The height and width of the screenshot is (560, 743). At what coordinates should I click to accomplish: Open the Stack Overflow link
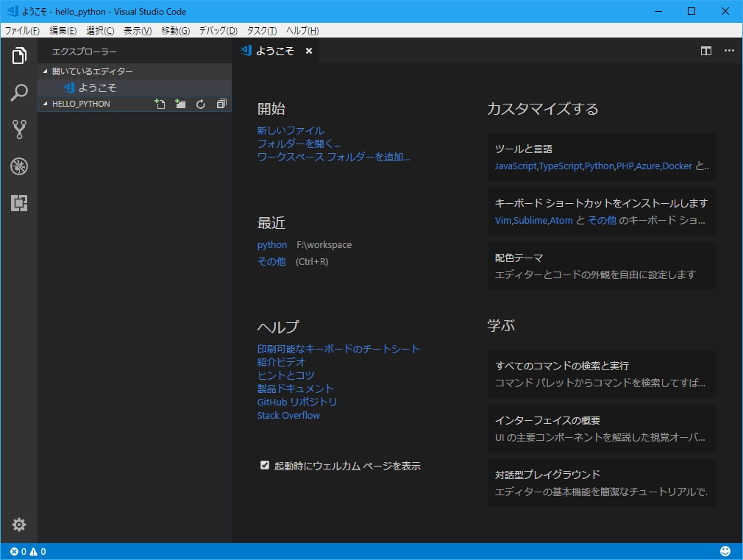(x=288, y=415)
